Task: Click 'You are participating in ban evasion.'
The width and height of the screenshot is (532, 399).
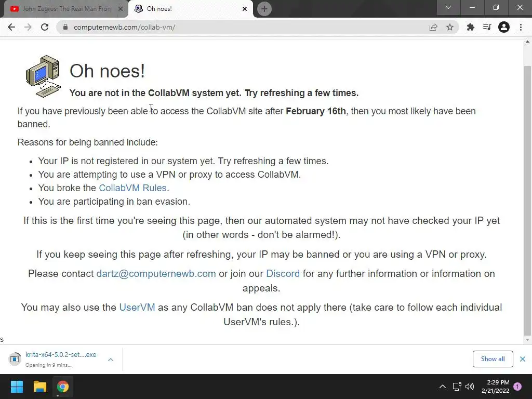Action: coord(114,202)
